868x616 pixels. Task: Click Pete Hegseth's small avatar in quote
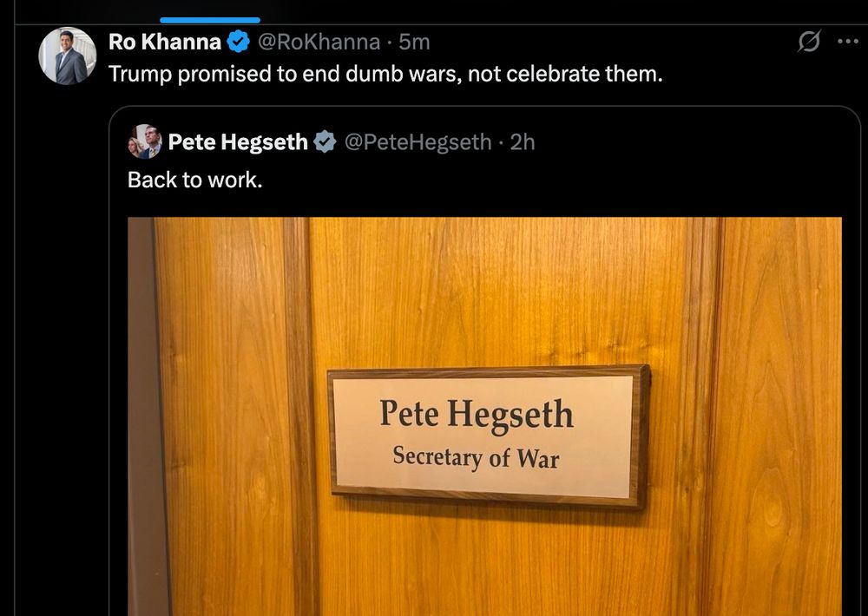(145, 141)
